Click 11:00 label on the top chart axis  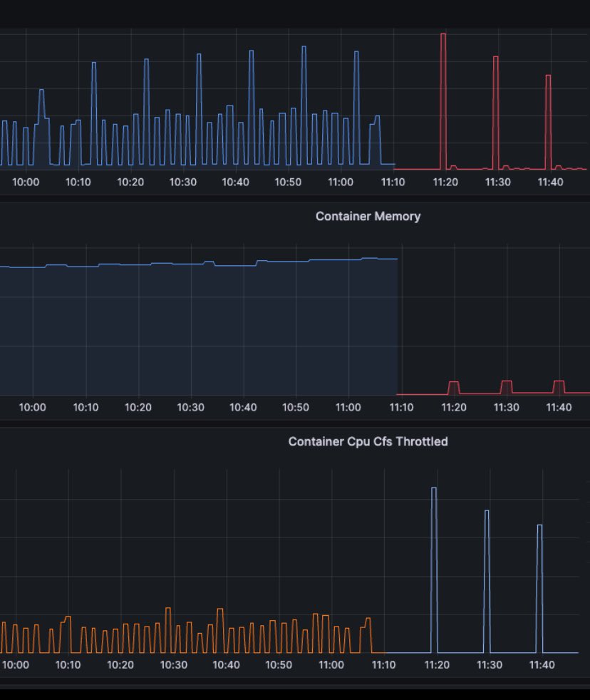click(x=341, y=182)
